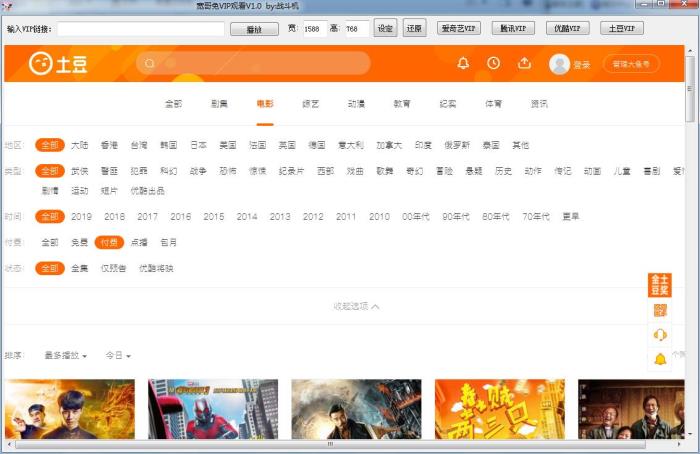Screen dimensions: 700x454
Task: Switch to 剧集 category tab
Action: click(x=219, y=104)
